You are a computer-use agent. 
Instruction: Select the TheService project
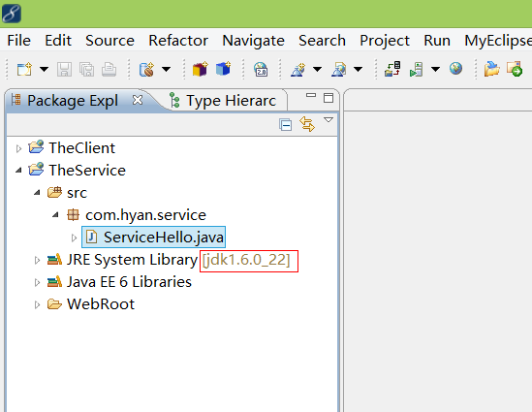[x=87, y=171]
